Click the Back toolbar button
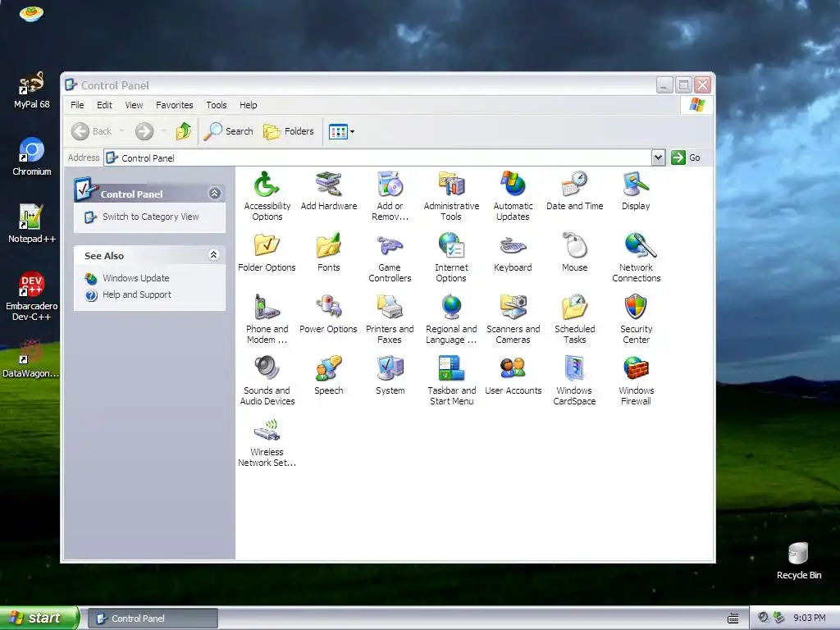 (92, 131)
